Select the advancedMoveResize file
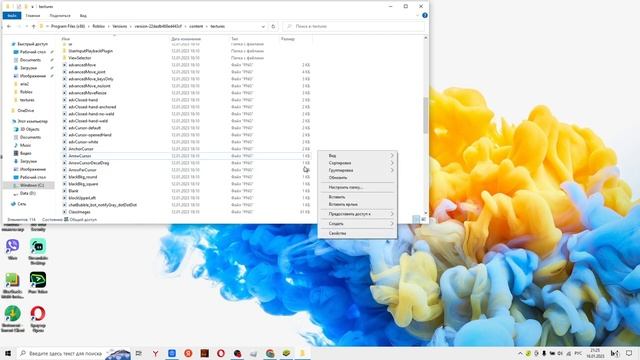This screenshot has width=640, height=360. (87, 93)
